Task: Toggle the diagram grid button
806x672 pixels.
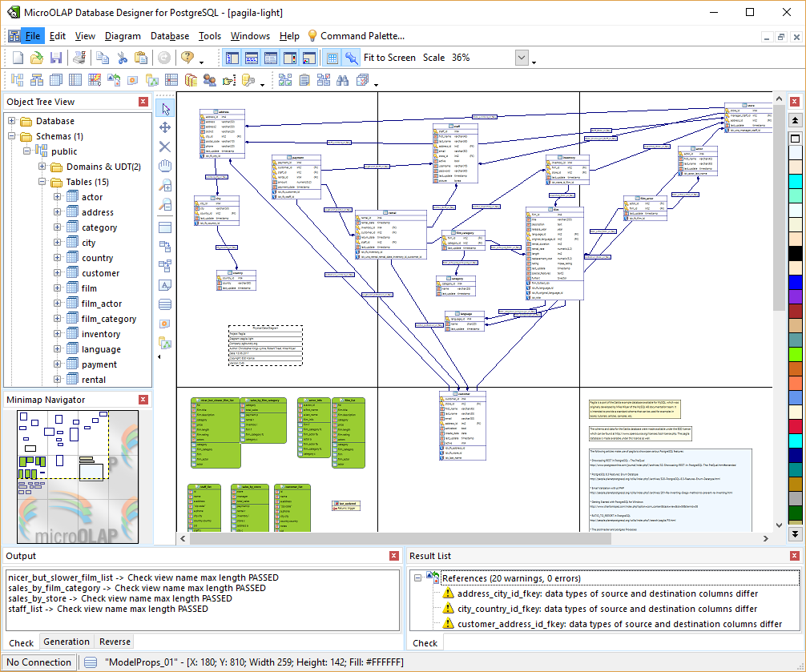Action: tap(332, 58)
